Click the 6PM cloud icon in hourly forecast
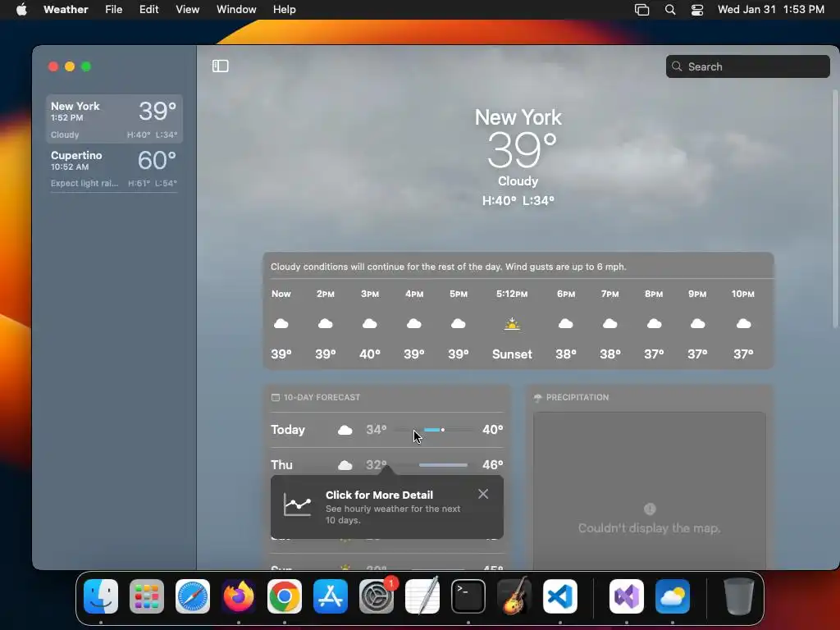This screenshot has height=630, width=840. pyautogui.click(x=566, y=323)
